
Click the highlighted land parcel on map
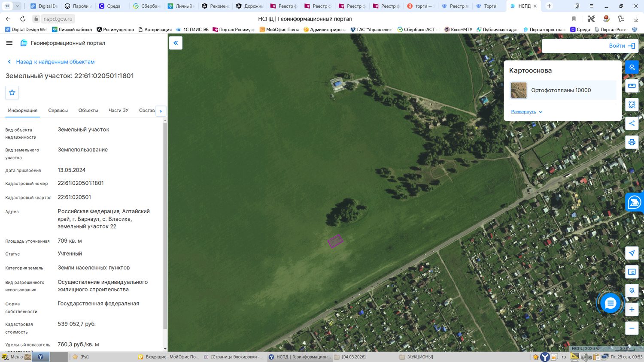335,241
